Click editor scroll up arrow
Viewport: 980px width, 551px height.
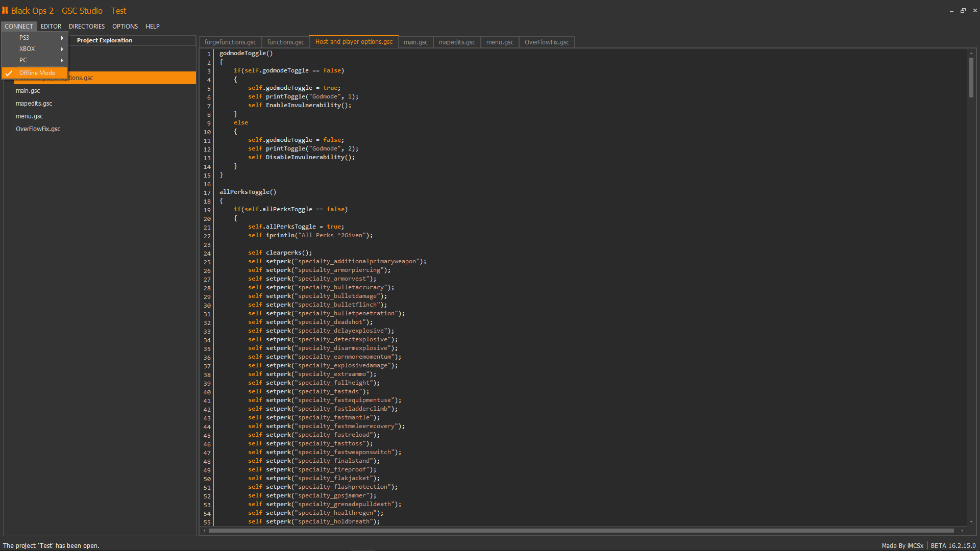click(971, 53)
